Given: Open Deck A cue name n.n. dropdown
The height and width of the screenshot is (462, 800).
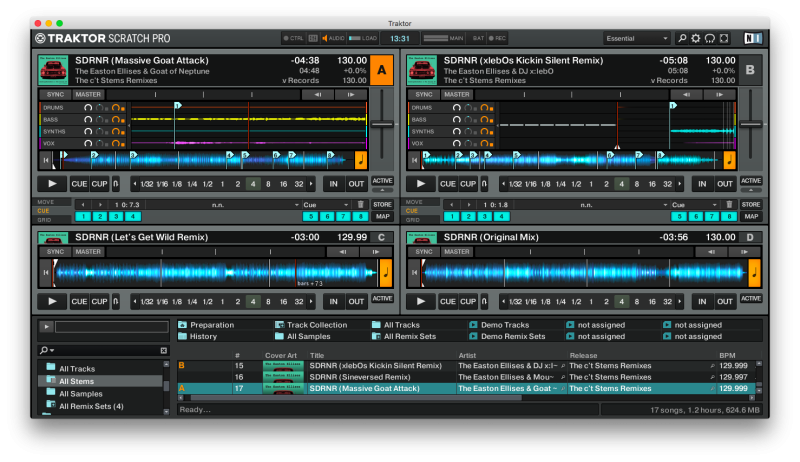Looking at the screenshot, I should [x=221, y=204].
